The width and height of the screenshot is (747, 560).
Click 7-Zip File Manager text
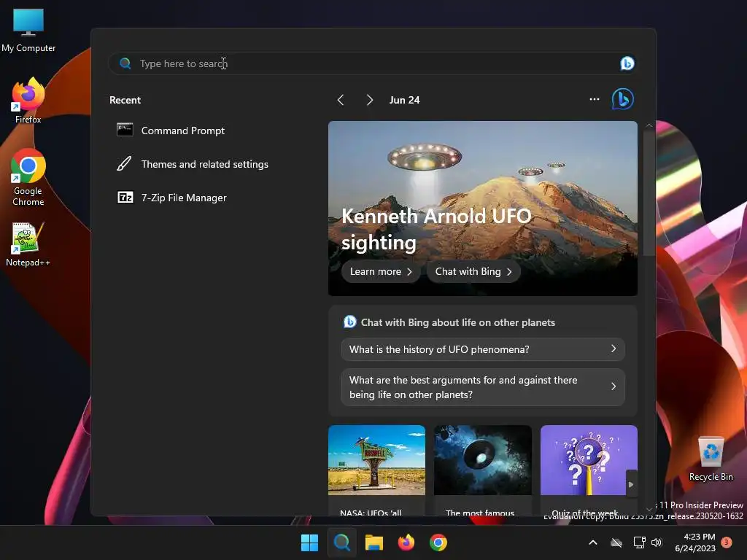[x=184, y=198]
